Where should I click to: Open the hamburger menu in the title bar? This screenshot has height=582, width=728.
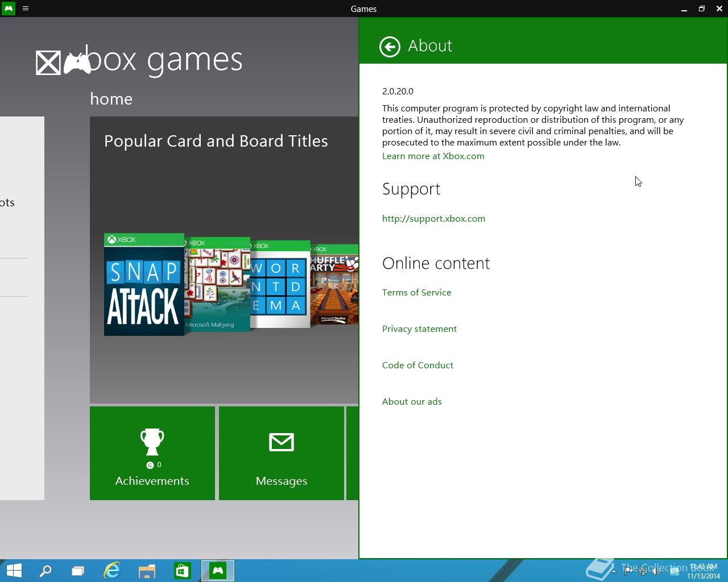(x=26, y=9)
